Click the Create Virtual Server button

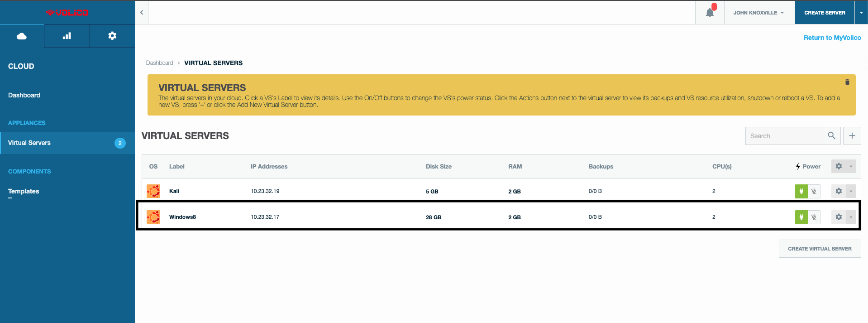pos(820,249)
